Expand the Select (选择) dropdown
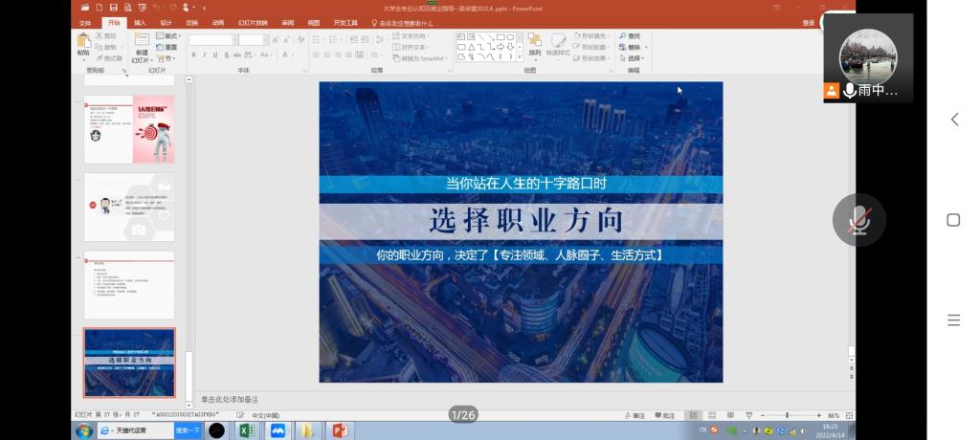 pos(634,58)
